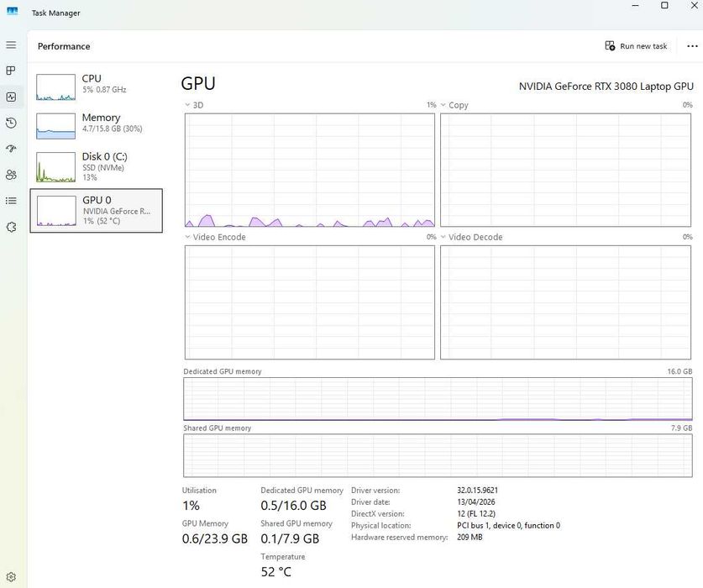Open Task Manager settings gear
703x588 pixels.
coord(11,577)
